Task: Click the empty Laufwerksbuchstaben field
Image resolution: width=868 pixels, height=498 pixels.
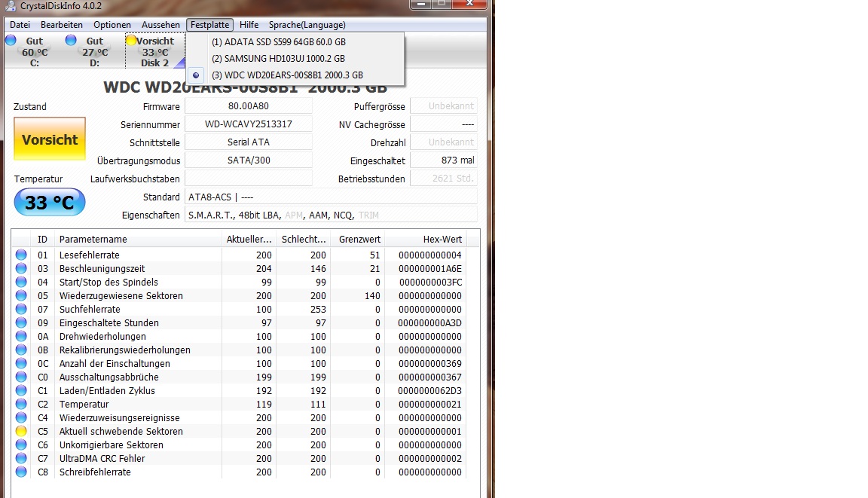Action: [249, 178]
